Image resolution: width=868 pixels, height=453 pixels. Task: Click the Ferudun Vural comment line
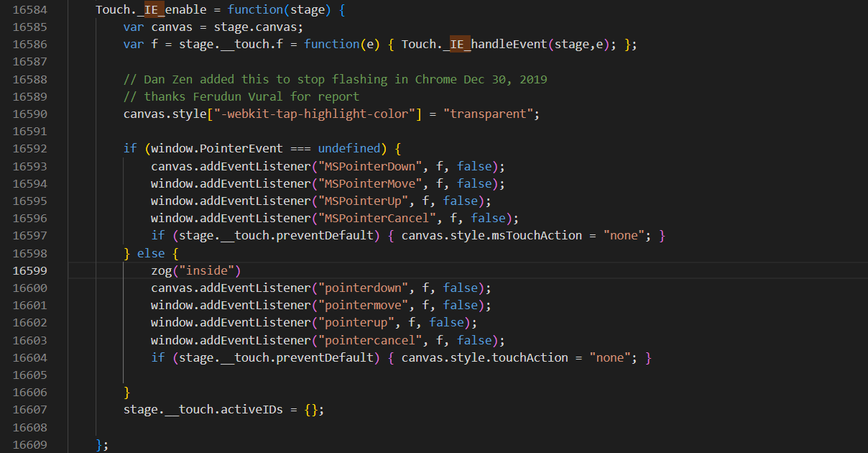[241, 96]
